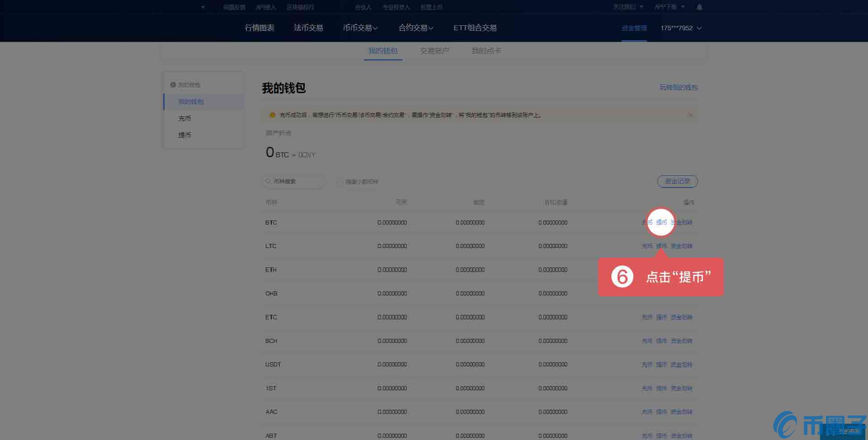Select 资金管理 in the top navigation

coord(634,28)
